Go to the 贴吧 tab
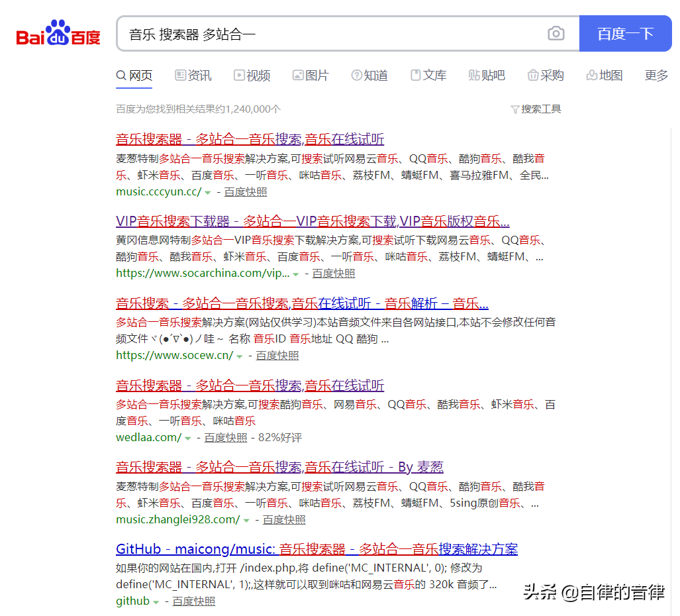Screen dimensions: 680x616 [x=487, y=76]
